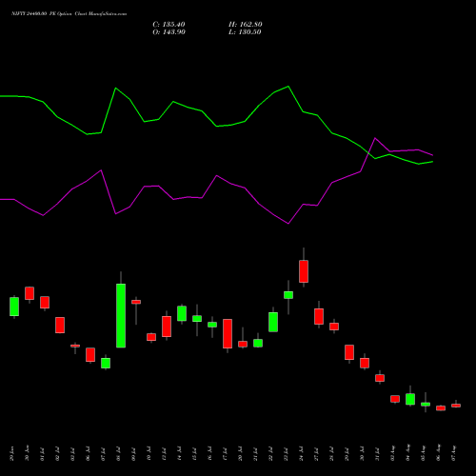The image size is (476, 476).
Task: Select the green candle on 29 Jun
Action: coord(14,307)
